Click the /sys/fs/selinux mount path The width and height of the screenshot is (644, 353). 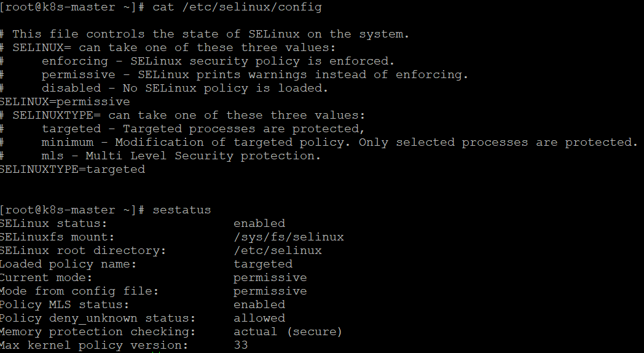[288, 237]
